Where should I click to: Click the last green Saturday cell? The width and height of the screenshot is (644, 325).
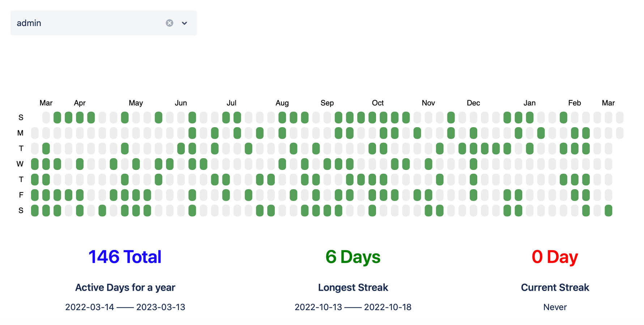click(609, 211)
